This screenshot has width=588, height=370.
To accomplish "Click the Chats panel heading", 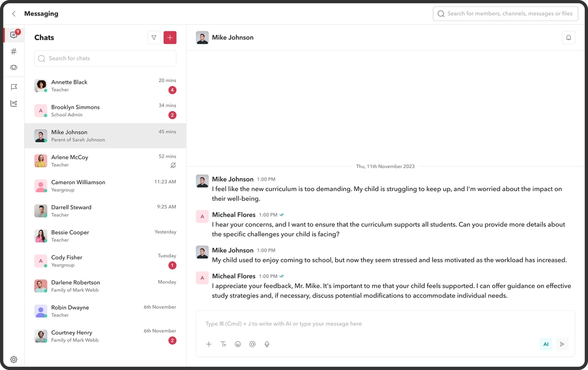I will (x=44, y=38).
